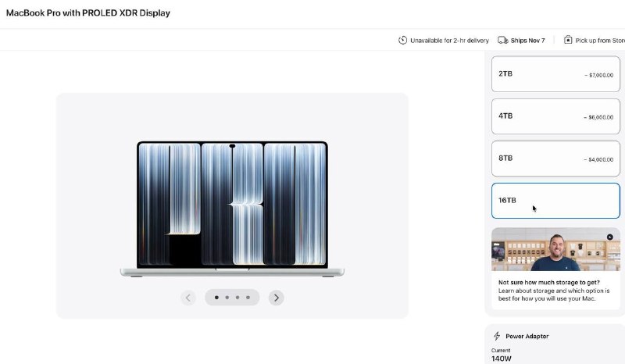Click the 2-hr delivery clock icon
The height and width of the screenshot is (364, 625).
[402, 41]
